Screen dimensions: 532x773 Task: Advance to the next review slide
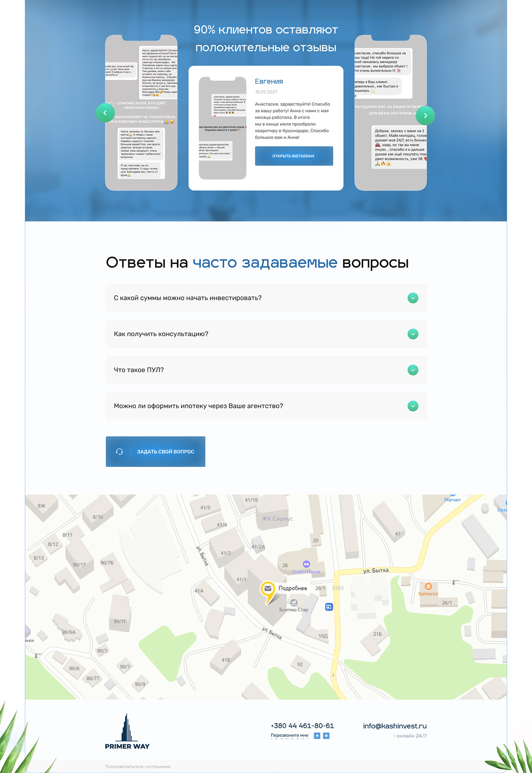[425, 116]
